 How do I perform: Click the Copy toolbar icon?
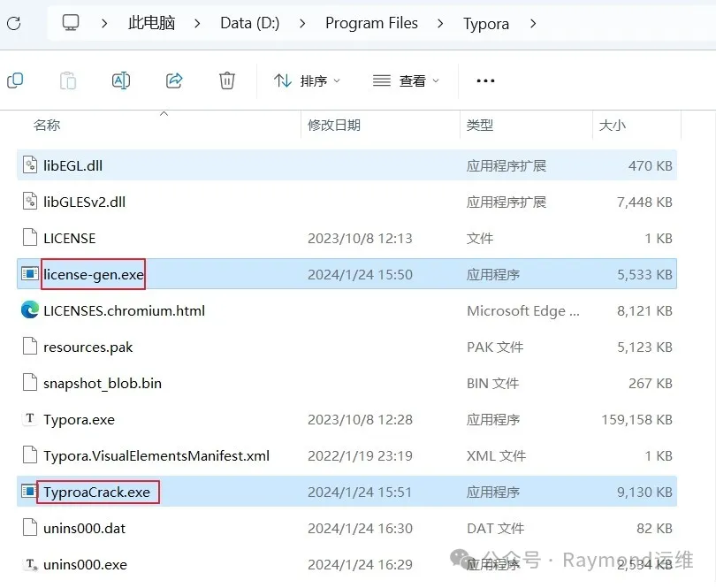pos(15,80)
